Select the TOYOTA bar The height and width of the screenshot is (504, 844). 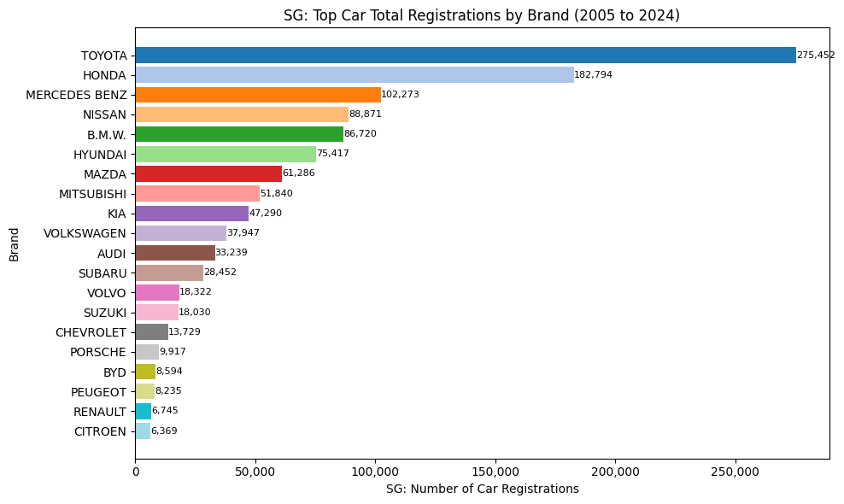[x=466, y=55]
